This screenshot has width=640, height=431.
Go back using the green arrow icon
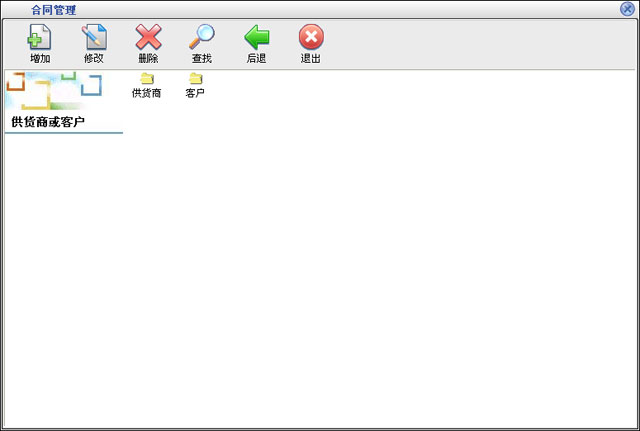(256, 38)
